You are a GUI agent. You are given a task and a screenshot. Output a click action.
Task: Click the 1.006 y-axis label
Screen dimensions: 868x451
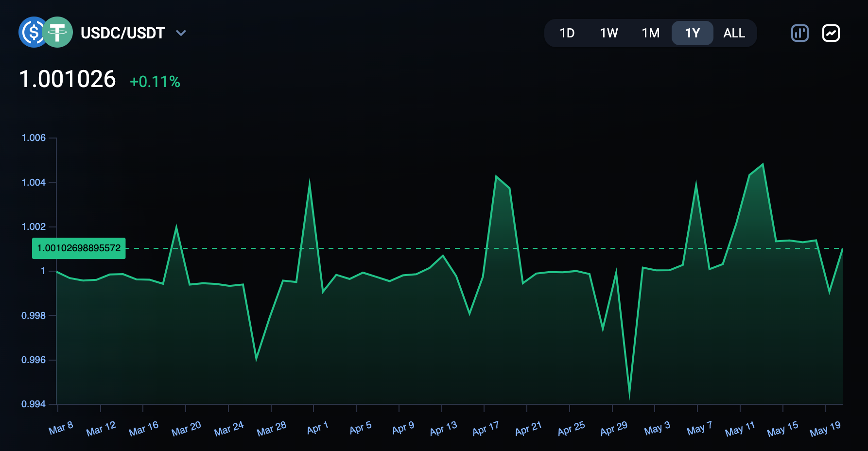(x=34, y=138)
